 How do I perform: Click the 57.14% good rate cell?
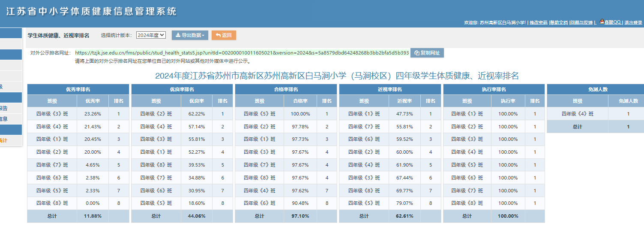click(x=197, y=127)
